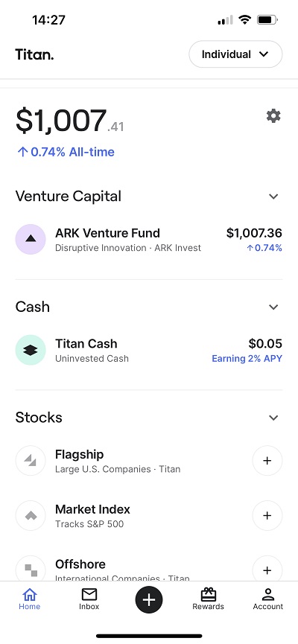The height and width of the screenshot is (644, 298).
Task: Add funds to Flagship with plus button
Action: pyautogui.click(x=267, y=460)
